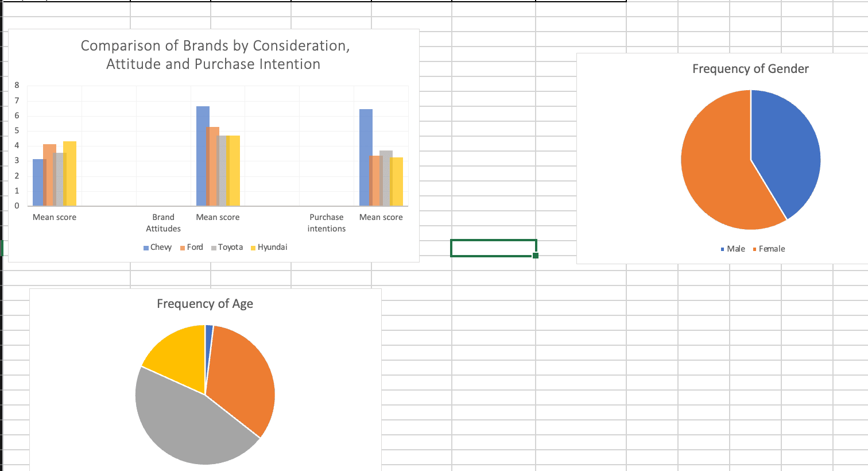The height and width of the screenshot is (471, 868).
Task: Click the Purchase intentions axis label
Action: [x=326, y=223]
